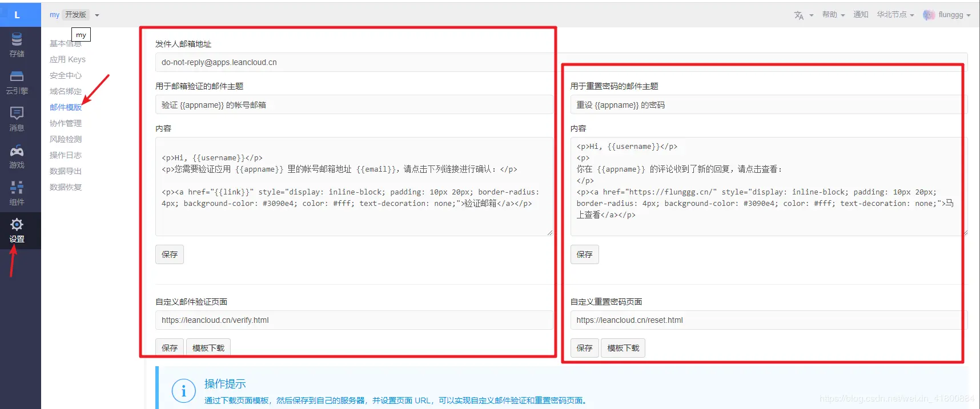The image size is (980, 409).
Task: Save the verification email template
Action: pos(170,254)
